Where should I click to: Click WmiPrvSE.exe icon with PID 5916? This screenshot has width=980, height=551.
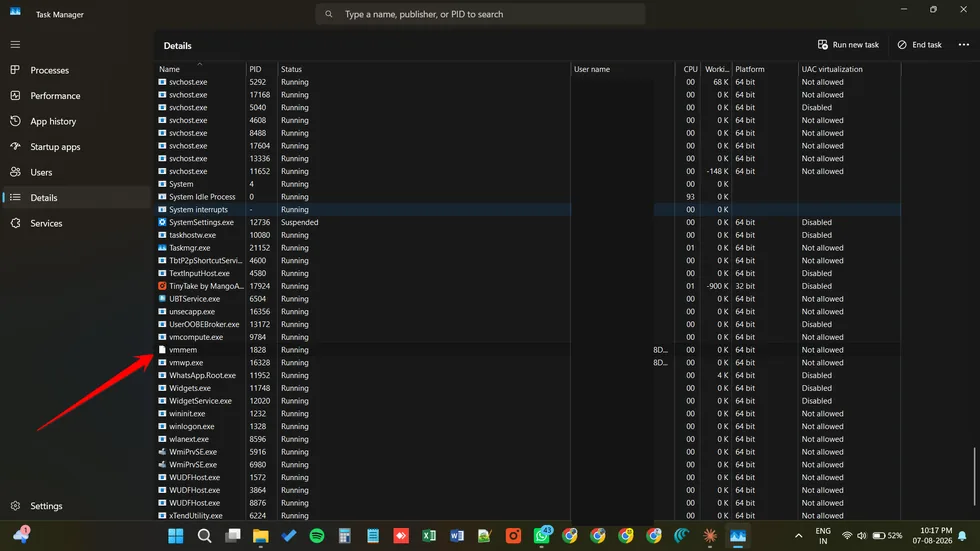tap(162, 452)
